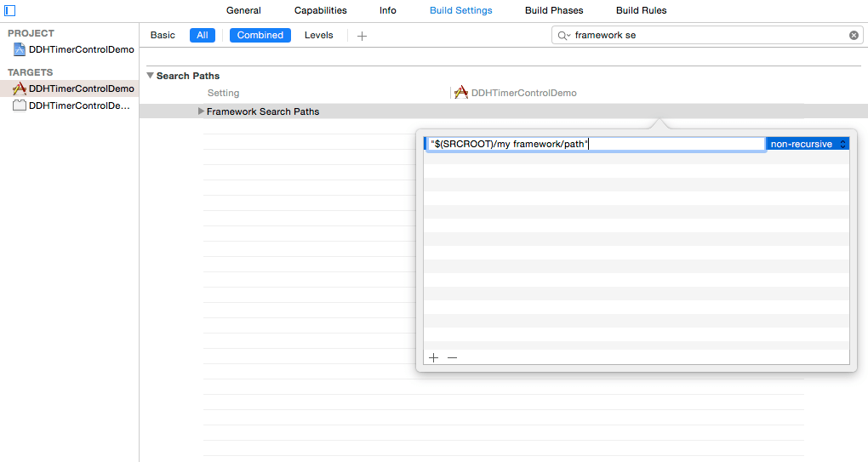
Task: Clear the build settings search field
Action: (854, 36)
